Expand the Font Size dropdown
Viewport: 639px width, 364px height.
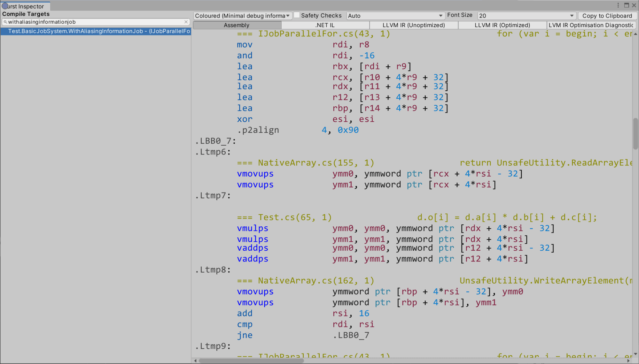pos(526,16)
